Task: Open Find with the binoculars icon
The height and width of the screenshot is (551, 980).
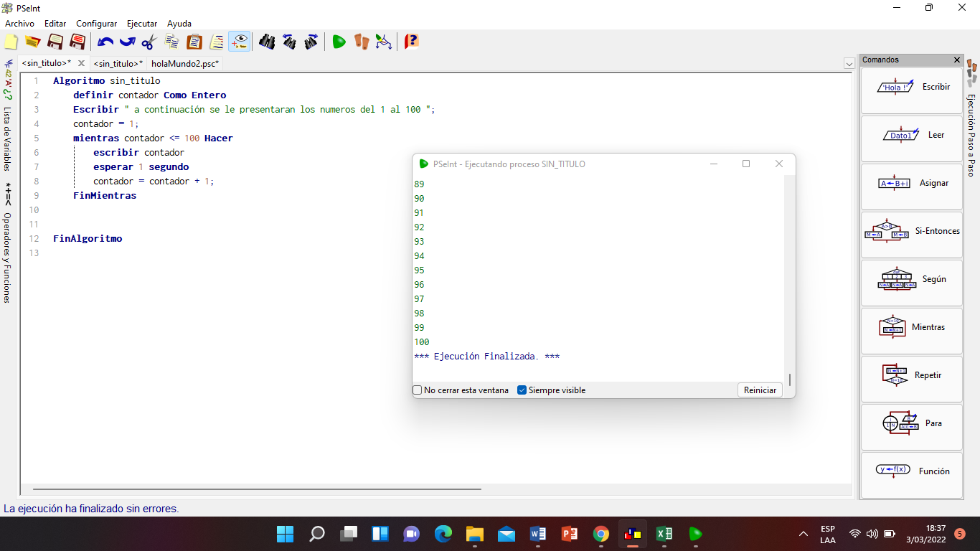Action: click(267, 42)
